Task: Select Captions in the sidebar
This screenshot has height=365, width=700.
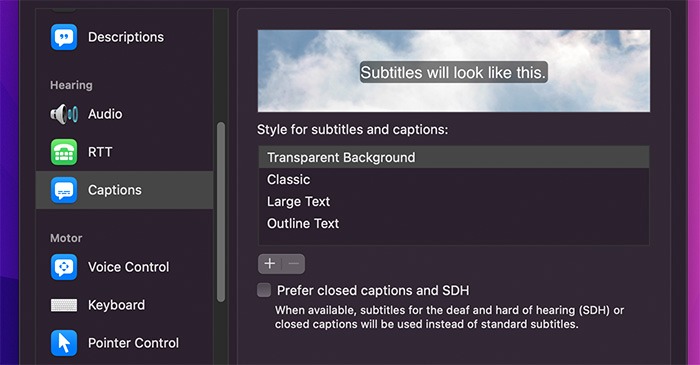Action: (x=125, y=190)
